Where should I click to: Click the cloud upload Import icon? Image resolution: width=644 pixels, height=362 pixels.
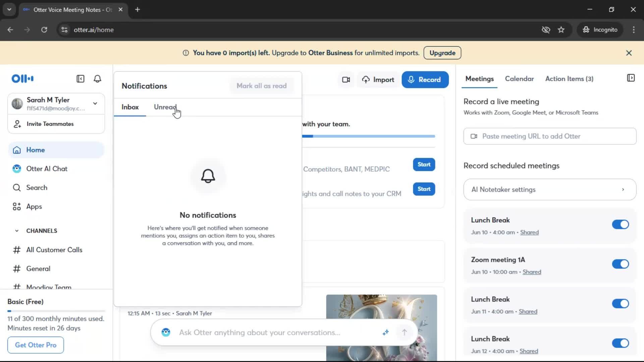tap(366, 80)
